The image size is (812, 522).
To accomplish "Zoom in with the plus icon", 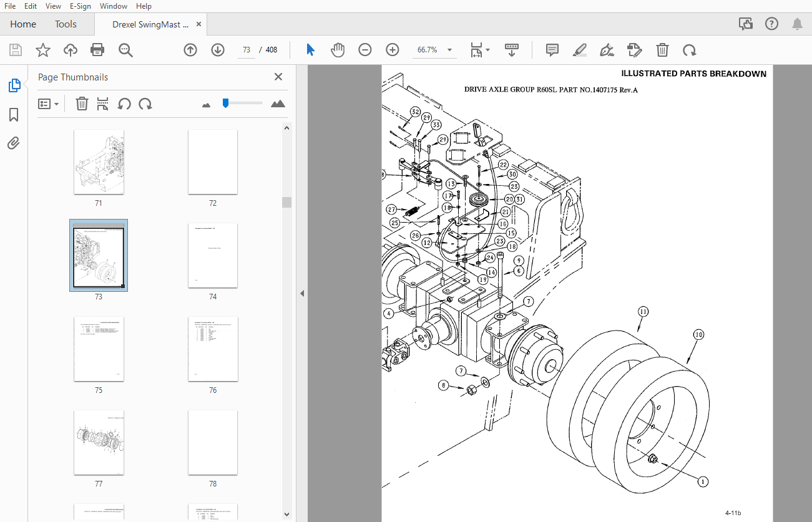I will [x=393, y=50].
